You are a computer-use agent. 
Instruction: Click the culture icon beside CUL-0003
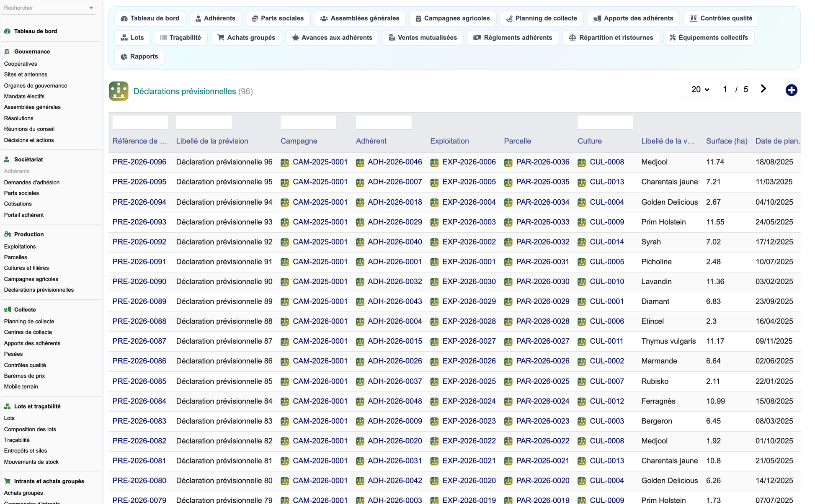[x=582, y=422]
